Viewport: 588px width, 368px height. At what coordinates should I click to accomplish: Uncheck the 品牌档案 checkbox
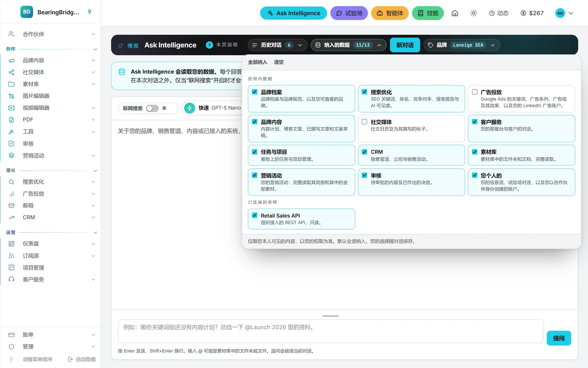255,92
